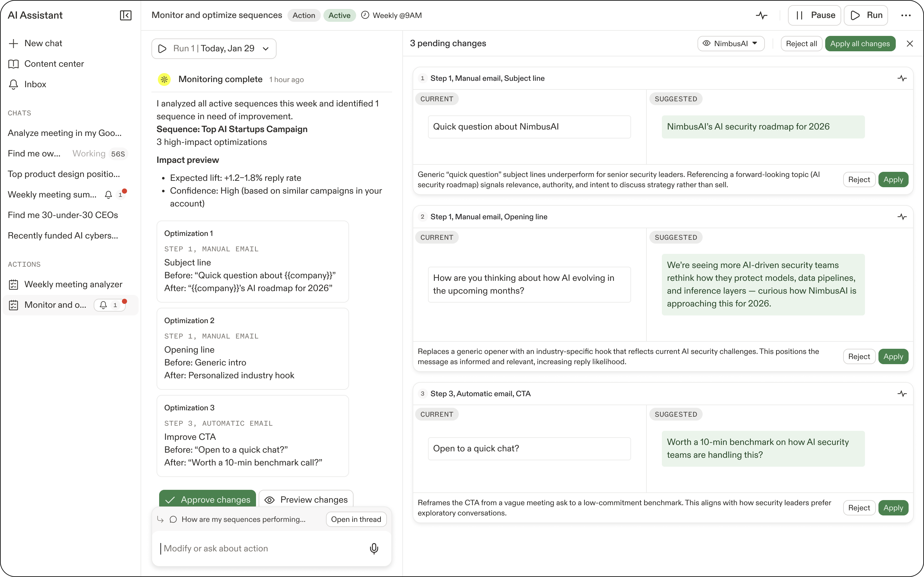
Task: Close the pending changes panel
Action: [x=910, y=44]
